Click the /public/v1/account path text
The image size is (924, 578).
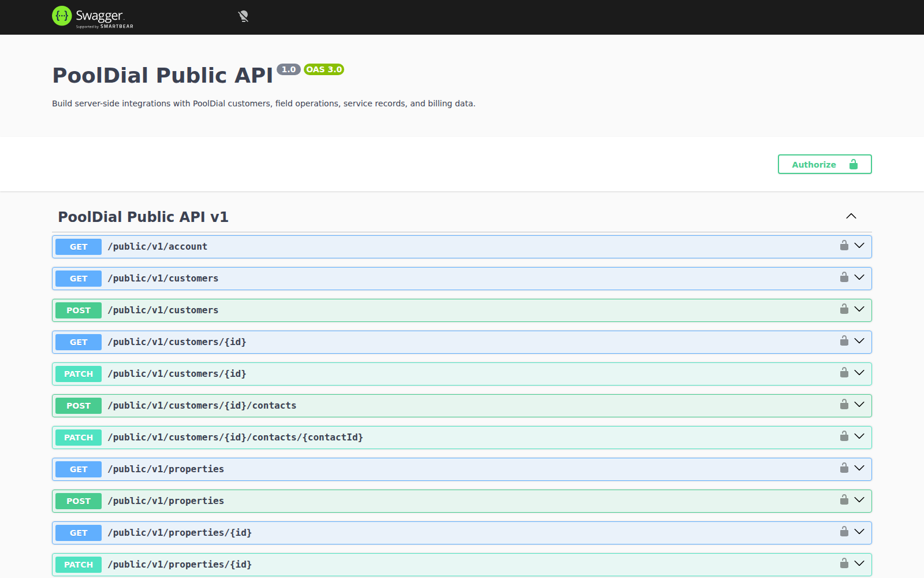tap(158, 247)
